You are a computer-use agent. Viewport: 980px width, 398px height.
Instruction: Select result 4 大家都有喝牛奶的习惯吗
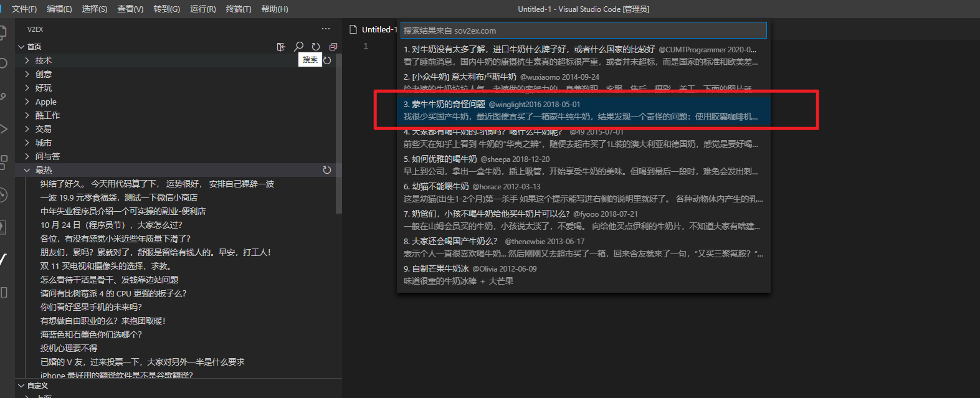tap(584, 138)
